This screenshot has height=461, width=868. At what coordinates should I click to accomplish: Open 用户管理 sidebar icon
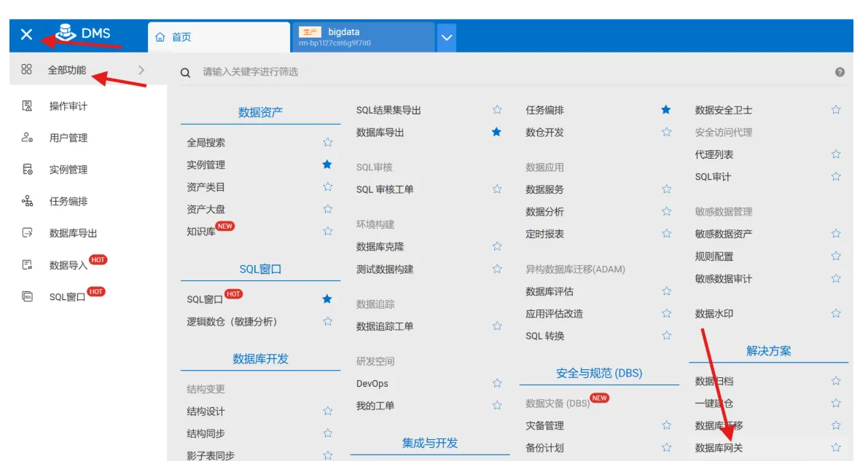[x=27, y=137]
